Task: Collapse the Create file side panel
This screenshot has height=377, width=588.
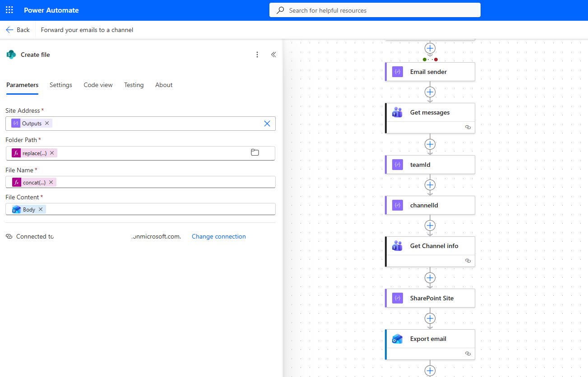Action: [x=273, y=55]
